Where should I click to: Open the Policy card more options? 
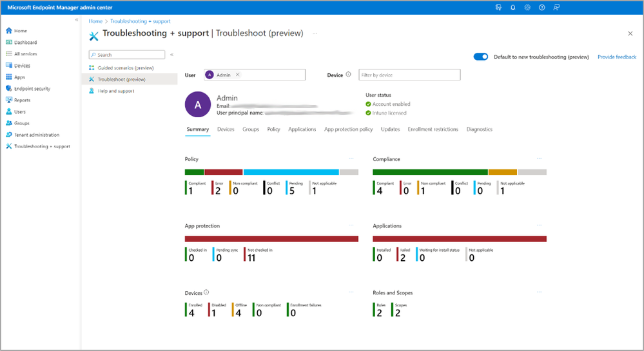[x=351, y=158]
